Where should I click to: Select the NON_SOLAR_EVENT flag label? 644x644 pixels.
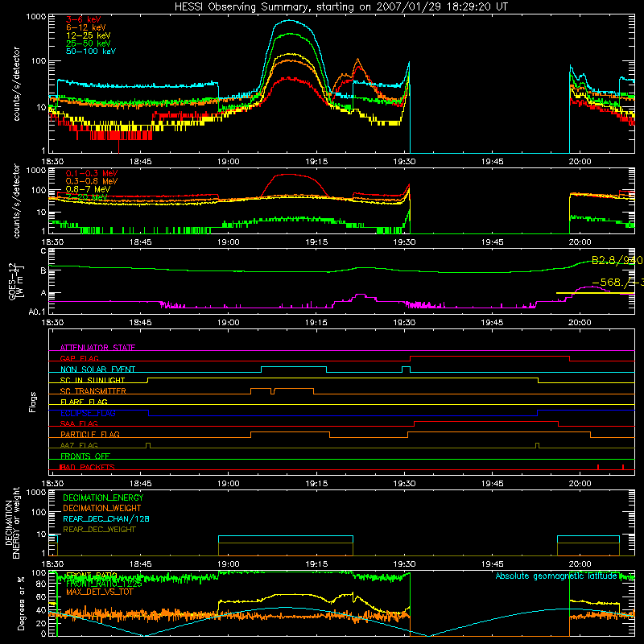[97, 369]
